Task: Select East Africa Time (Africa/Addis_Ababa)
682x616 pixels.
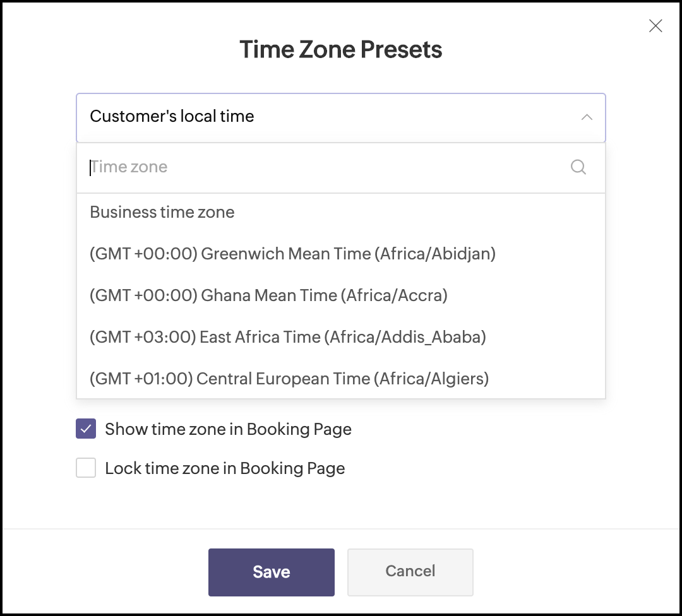Action: pos(340,337)
